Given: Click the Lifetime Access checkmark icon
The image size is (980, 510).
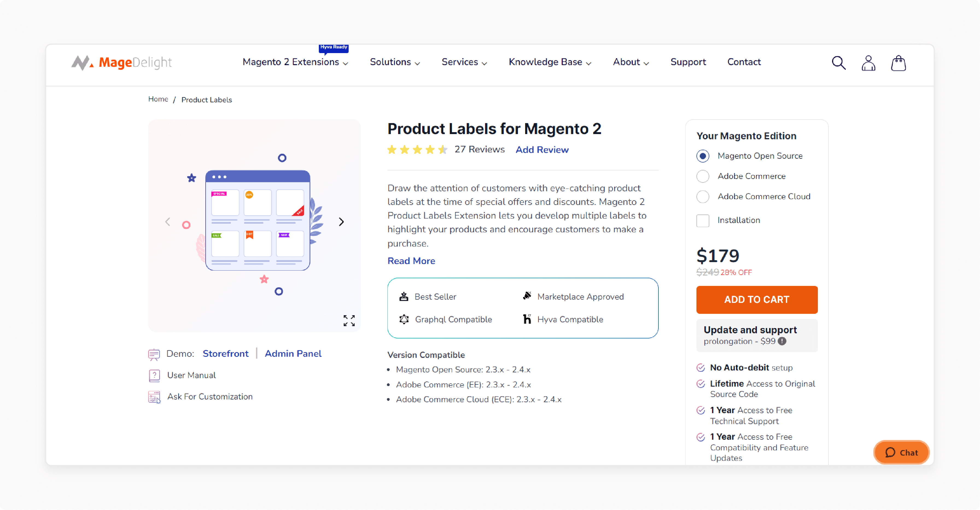Looking at the screenshot, I should [700, 384].
